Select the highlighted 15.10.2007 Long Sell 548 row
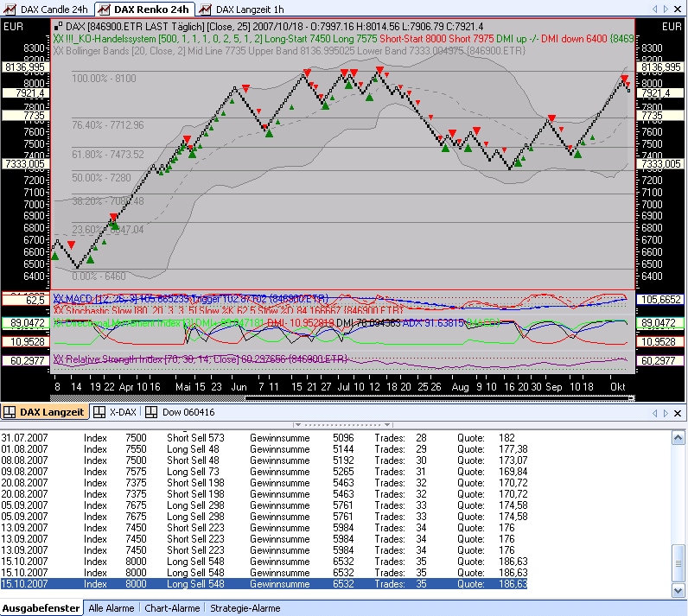 click(x=264, y=584)
